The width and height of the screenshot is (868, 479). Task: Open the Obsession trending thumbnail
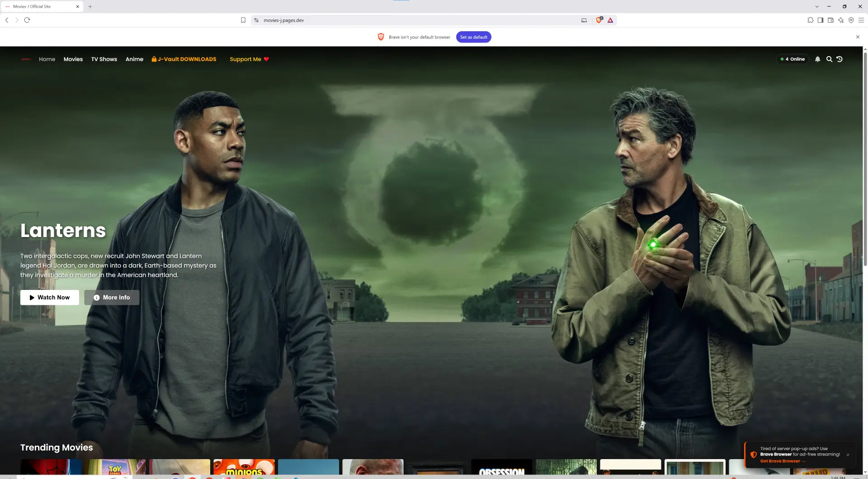502,467
